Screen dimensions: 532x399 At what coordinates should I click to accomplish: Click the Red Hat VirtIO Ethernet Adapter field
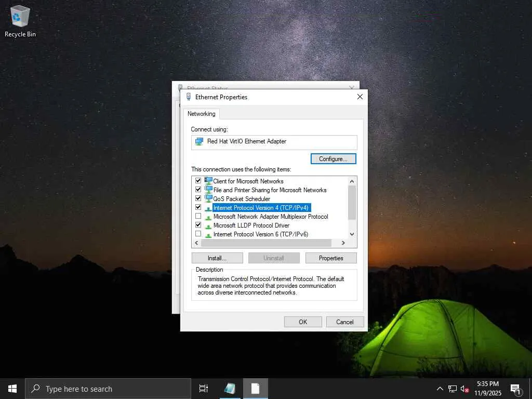coord(274,142)
